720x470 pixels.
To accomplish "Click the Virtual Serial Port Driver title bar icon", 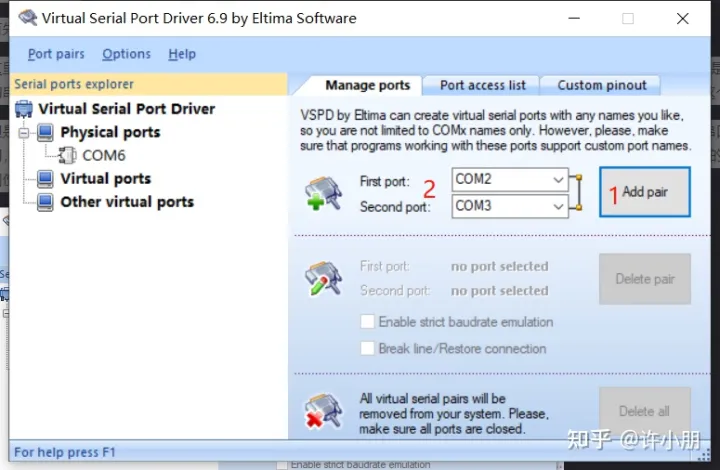I will (28, 18).
